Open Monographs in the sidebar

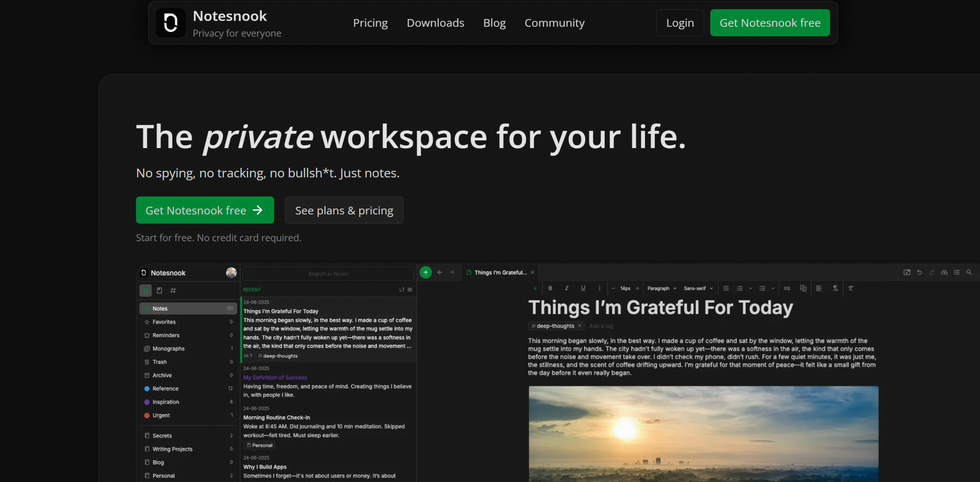click(x=188, y=349)
